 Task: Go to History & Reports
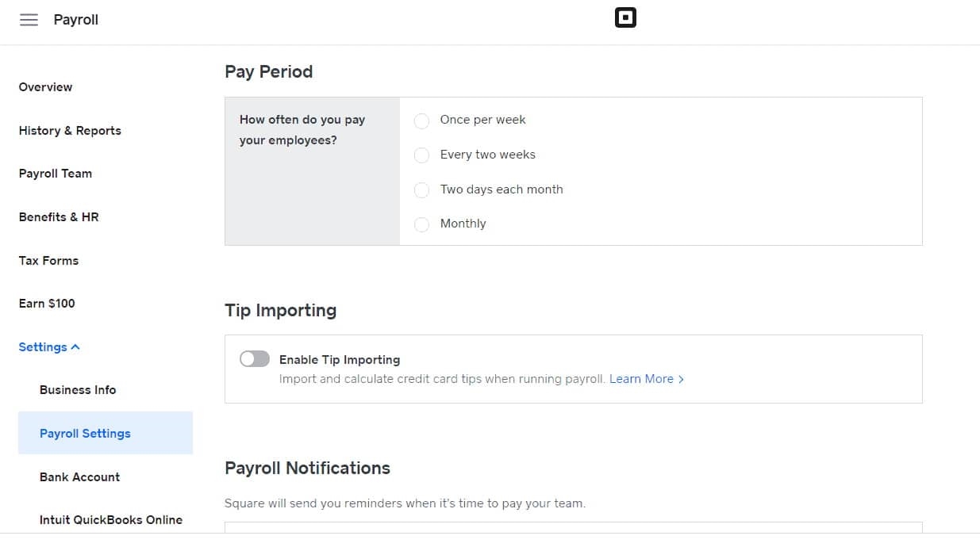point(70,131)
